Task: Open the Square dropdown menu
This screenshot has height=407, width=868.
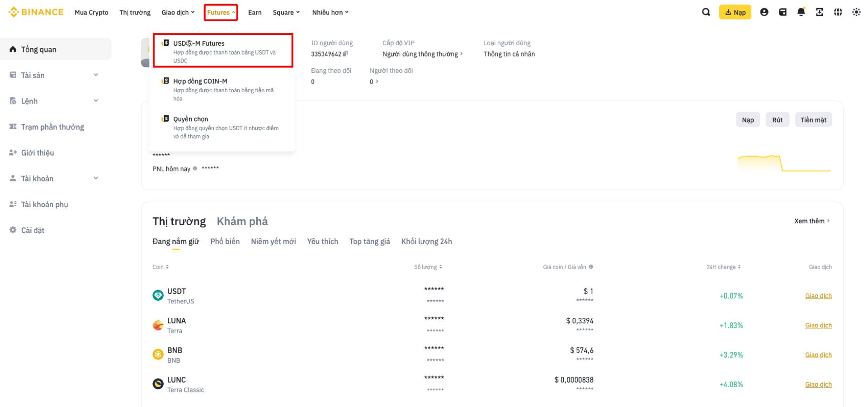Action: tap(286, 12)
